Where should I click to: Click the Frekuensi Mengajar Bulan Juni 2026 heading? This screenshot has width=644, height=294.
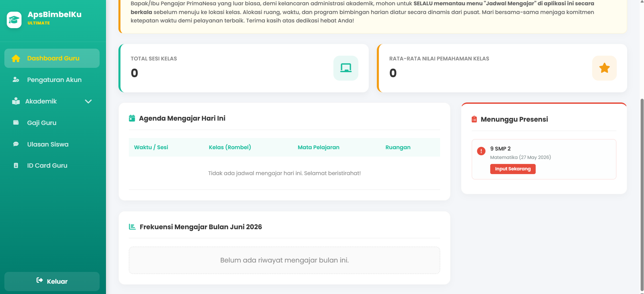[x=201, y=227]
